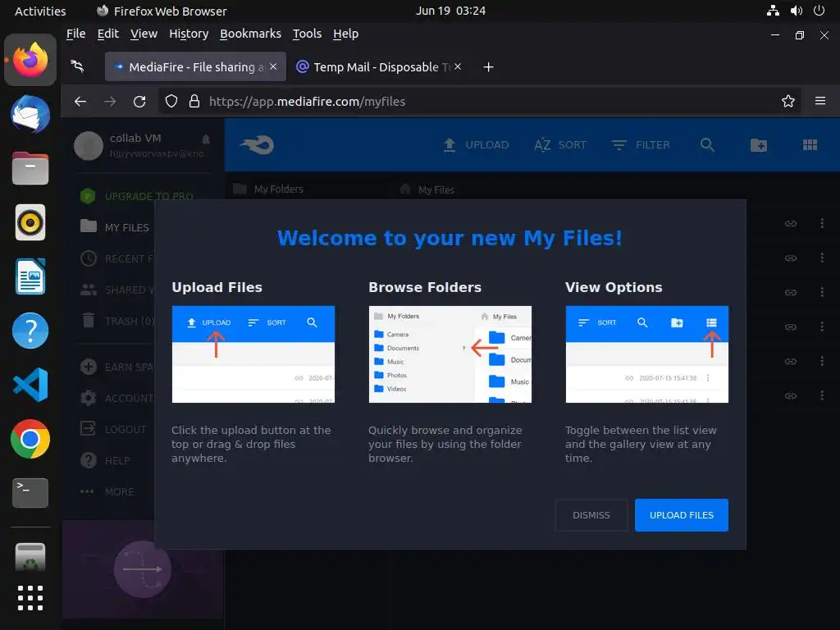840x630 pixels.
Task: Open the Tools menu
Action: 307,34
